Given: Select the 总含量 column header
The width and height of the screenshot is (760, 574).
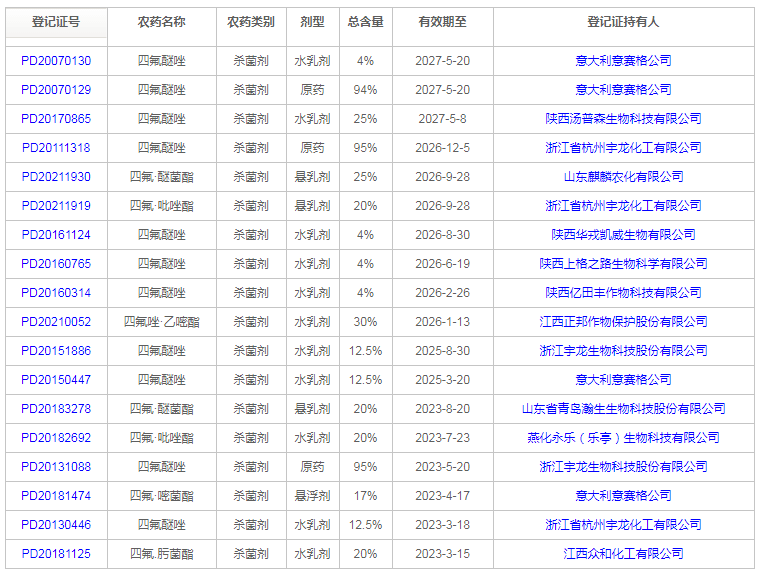Looking at the screenshot, I should coord(366,22).
